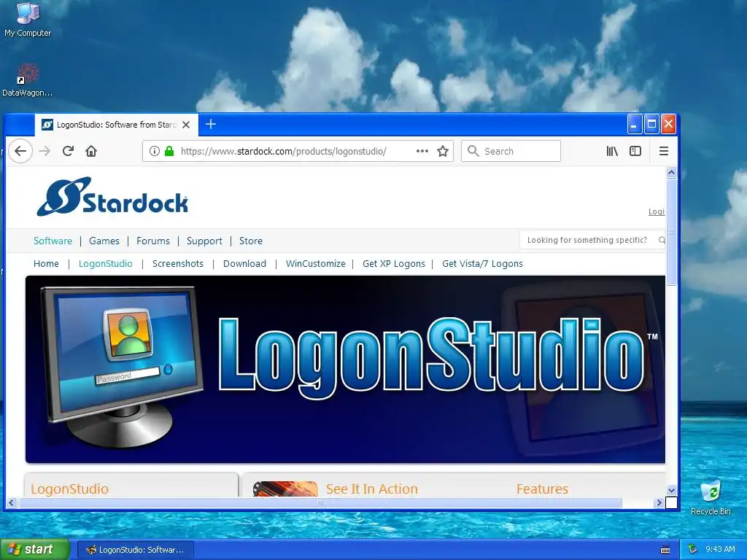Click the vertical scrollbar down arrow
Screen dimensions: 747x560
tap(671, 490)
